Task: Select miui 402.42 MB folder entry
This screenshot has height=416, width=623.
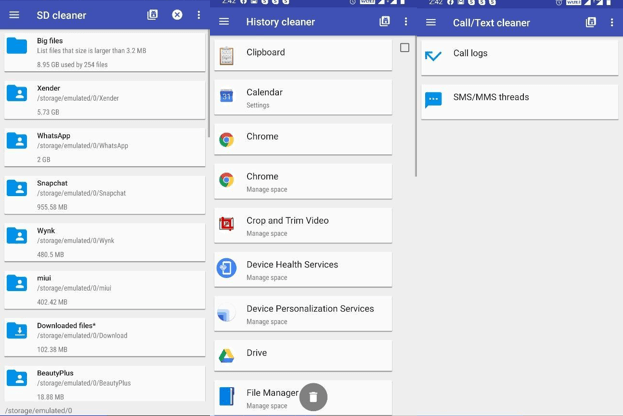Action: tap(105, 290)
